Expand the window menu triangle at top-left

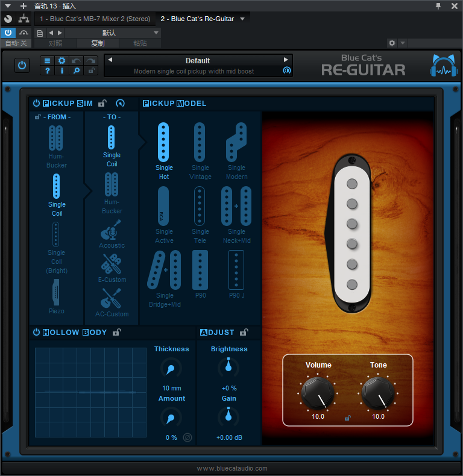coord(8,6)
